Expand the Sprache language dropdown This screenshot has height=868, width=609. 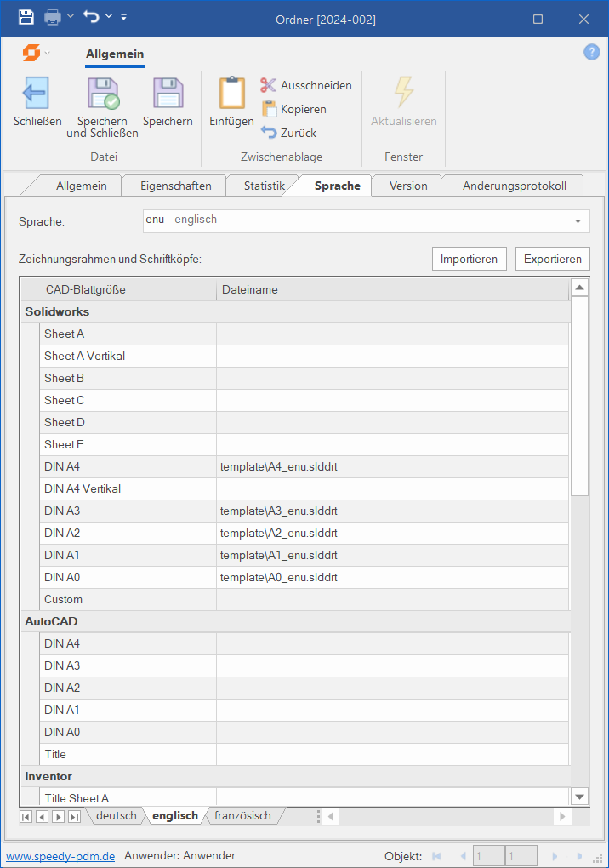[x=578, y=221]
